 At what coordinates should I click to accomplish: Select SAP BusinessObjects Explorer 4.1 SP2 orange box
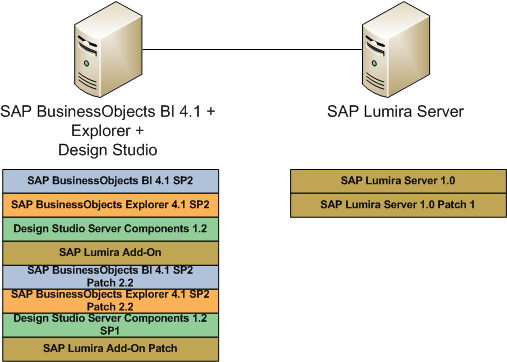click(110, 205)
